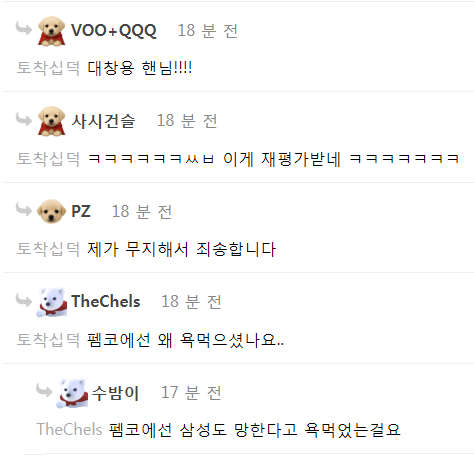Open VOO+QQQ user profile name
The height and width of the screenshot is (457, 474).
[114, 31]
